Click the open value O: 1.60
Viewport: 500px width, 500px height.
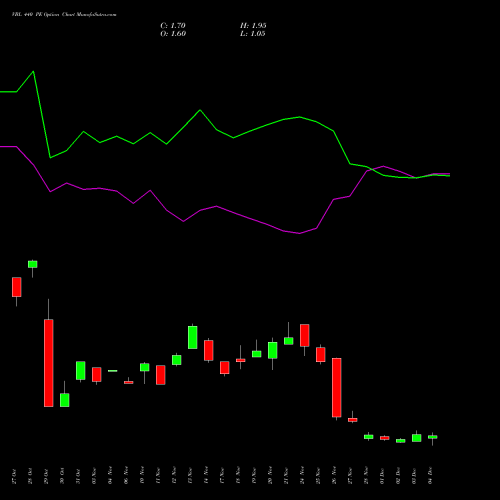[x=173, y=34]
